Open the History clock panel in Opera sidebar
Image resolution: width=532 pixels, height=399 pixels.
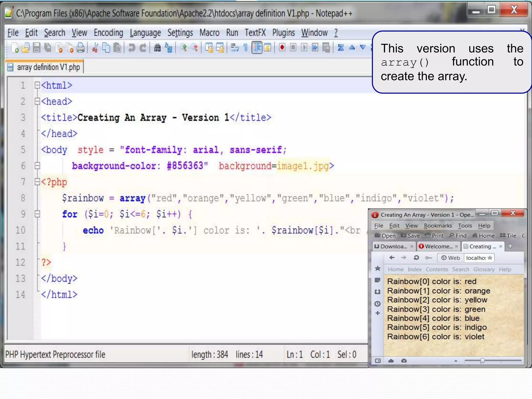[378, 304]
